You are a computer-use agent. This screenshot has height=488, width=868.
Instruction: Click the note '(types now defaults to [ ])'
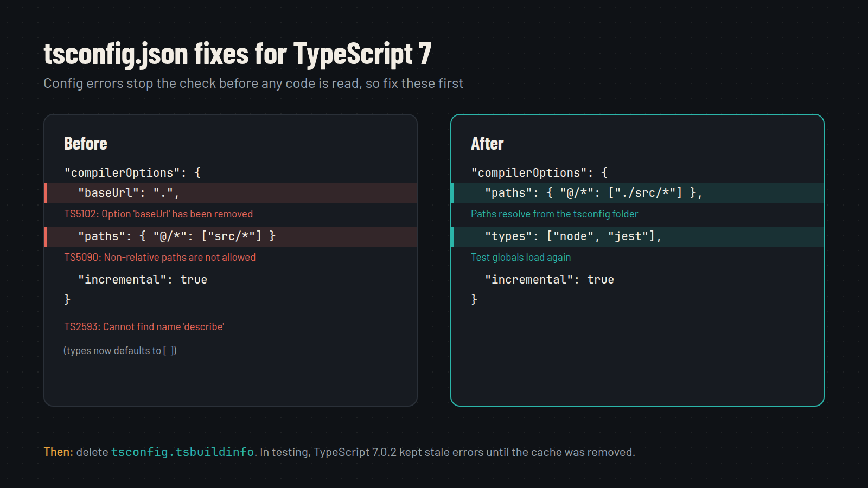[120, 351]
